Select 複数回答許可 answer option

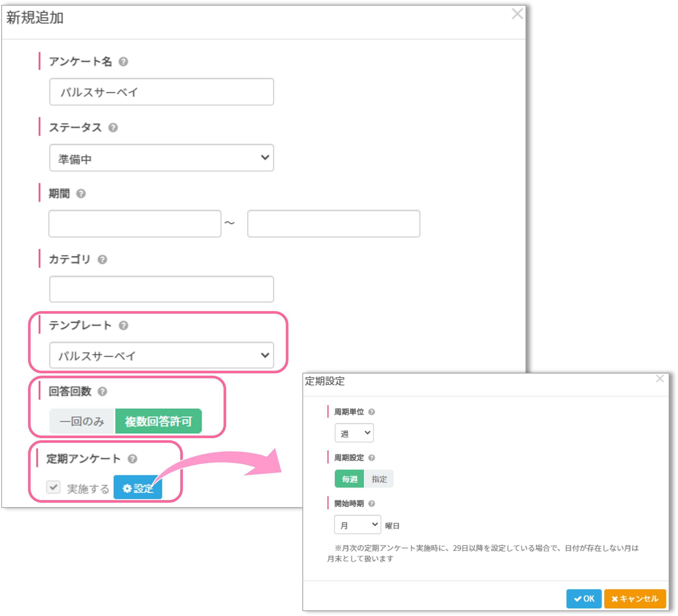click(x=158, y=421)
